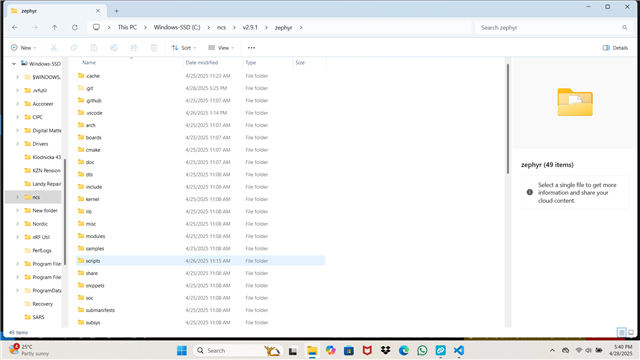Open Task View from taskbar
640x360 pixels.
tap(293, 350)
